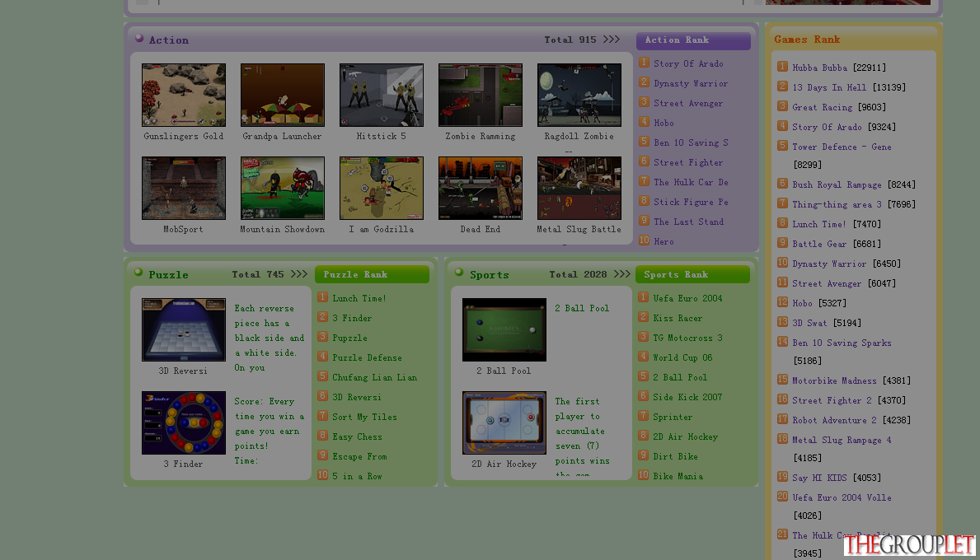Image resolution: width=980 pixels, height=560 pixels.
Task: Open Puzzle Defense in the Puzzle Rank list
Action: (x=367, y=357)
